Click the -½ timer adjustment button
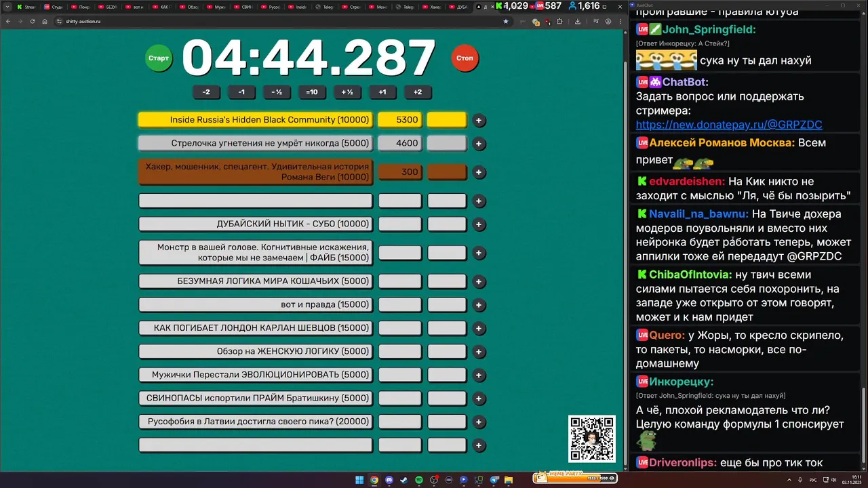The image size is (868, 488). pyautogui.click(x=277, y=92)
